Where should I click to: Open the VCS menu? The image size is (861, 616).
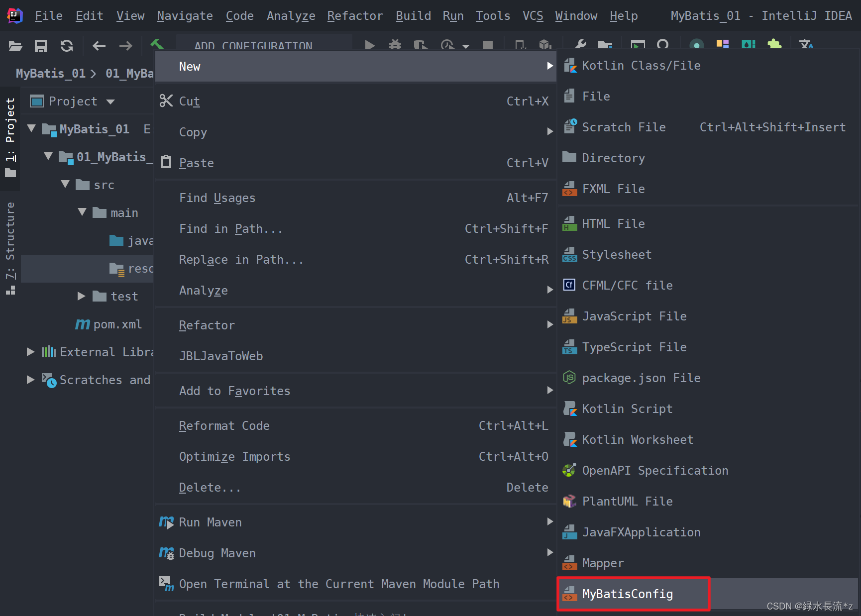(533, 16)
